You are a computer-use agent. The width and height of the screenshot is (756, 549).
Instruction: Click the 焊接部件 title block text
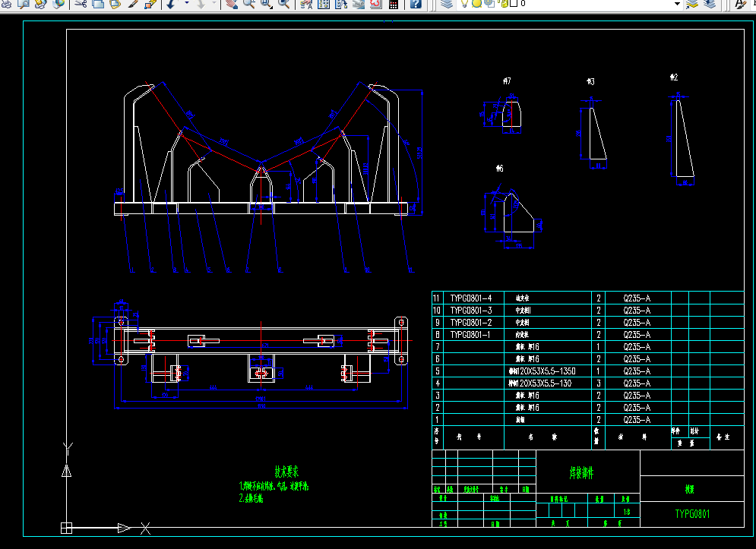(581, 473)
